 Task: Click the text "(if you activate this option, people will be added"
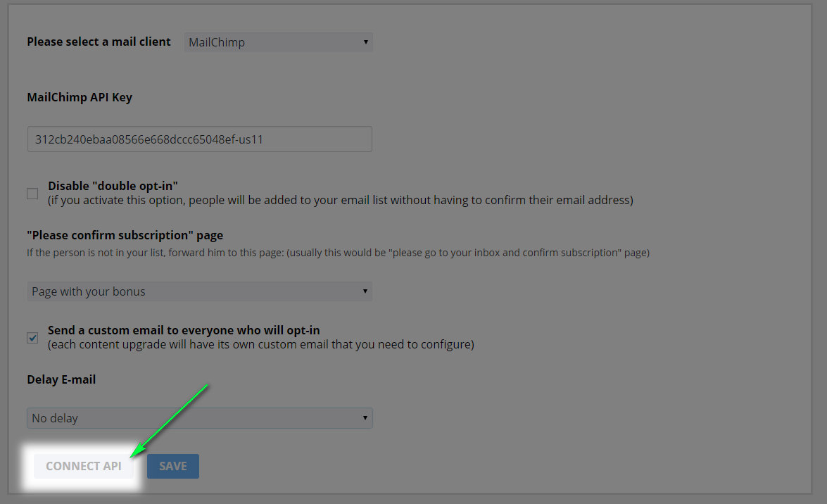(341, 200)
